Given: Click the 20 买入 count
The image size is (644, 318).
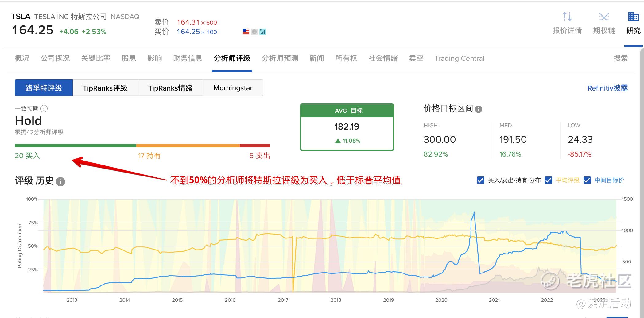Looking at the screenshot, I should coord(27,156).
